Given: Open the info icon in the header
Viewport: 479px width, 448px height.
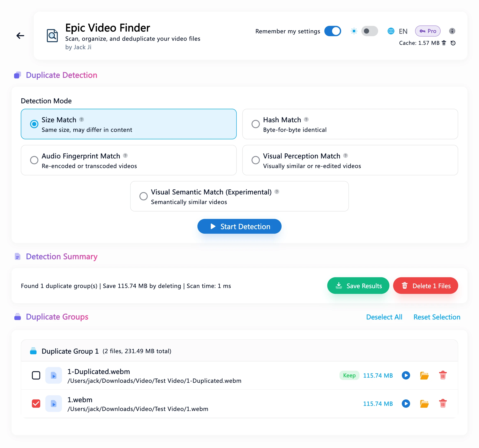Looking at the screenshot, I should pyautogui.click(x=452, y=31).
